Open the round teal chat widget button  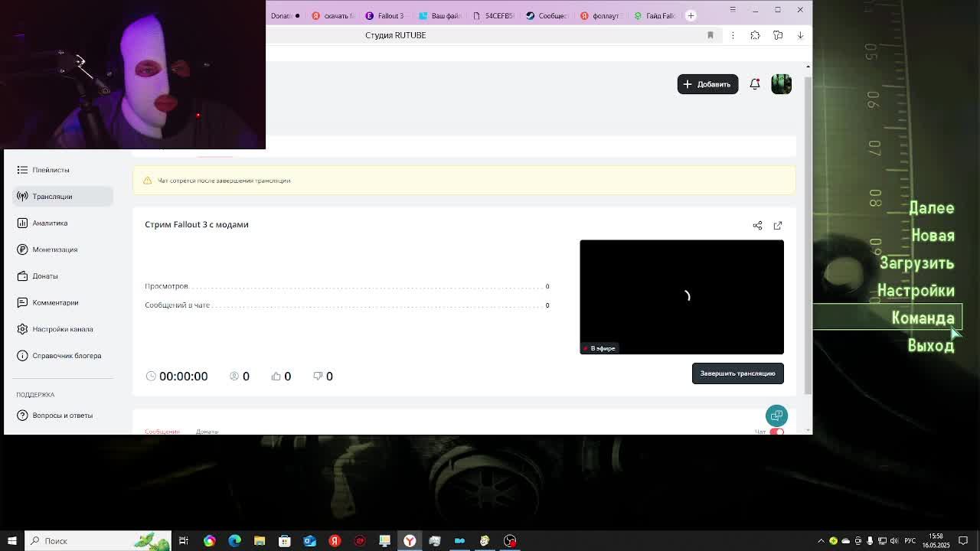[x=776, y=416]
